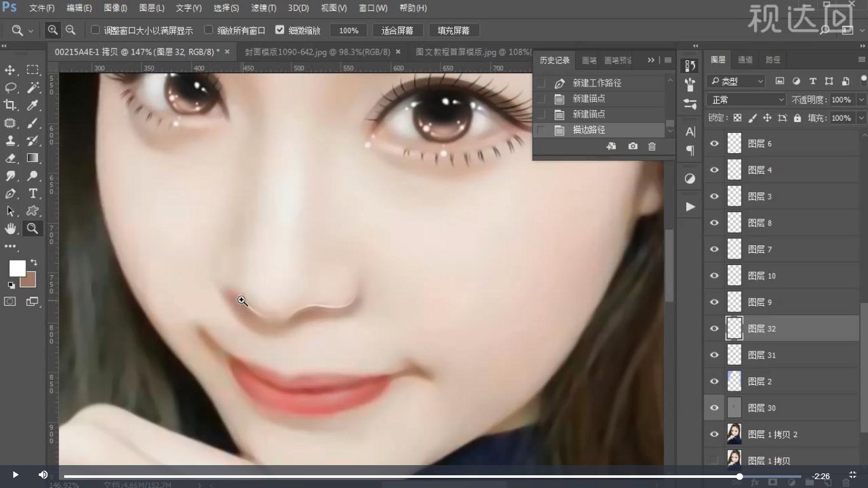Select the Smudge tool
Image resolution: width=868 pixels, height=488 pixels.
10,176
